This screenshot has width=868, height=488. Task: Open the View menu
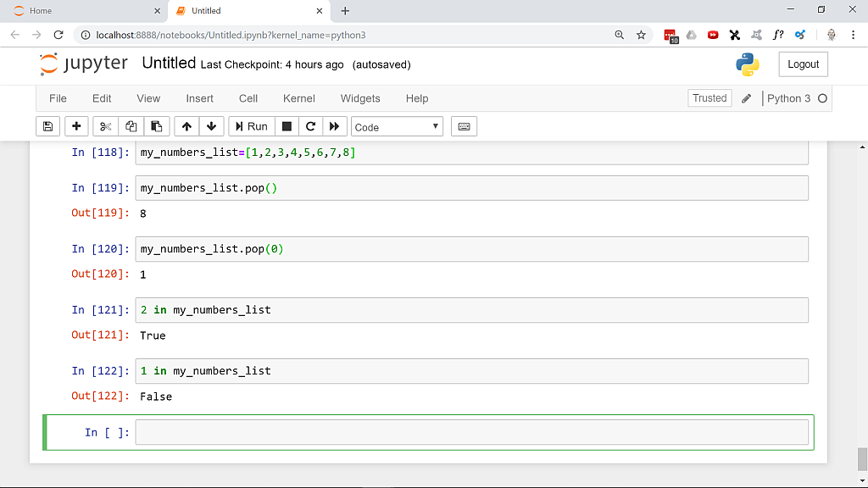[x=148, y=98]
